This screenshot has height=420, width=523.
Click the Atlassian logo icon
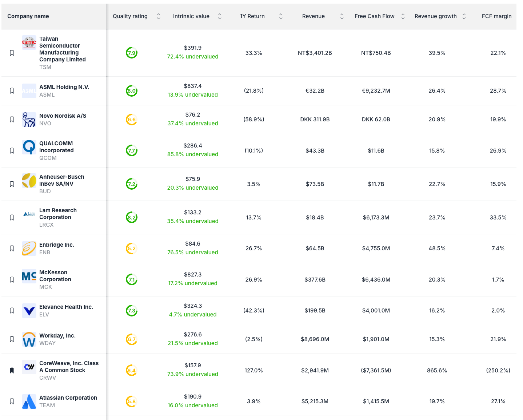[29, 401]
